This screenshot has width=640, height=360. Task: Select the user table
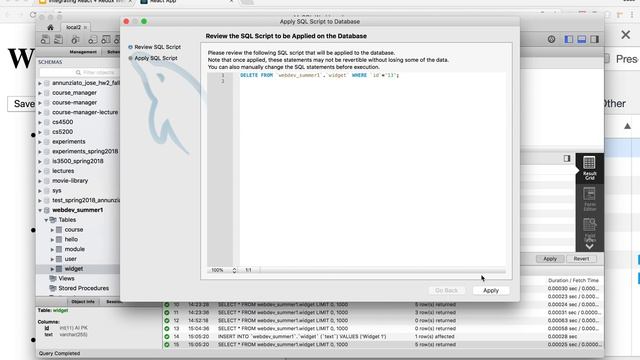(x=71, y=259)
